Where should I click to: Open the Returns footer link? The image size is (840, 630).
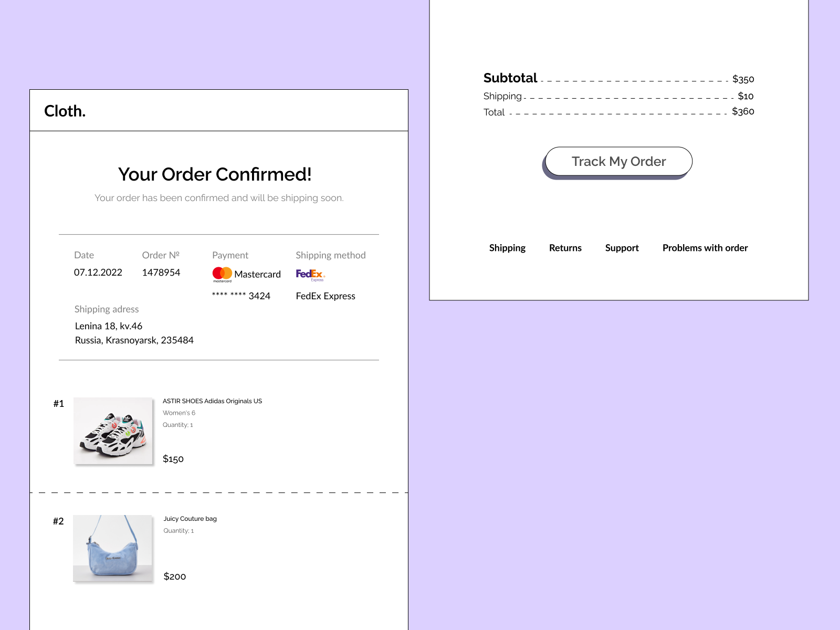click(565, 247)
